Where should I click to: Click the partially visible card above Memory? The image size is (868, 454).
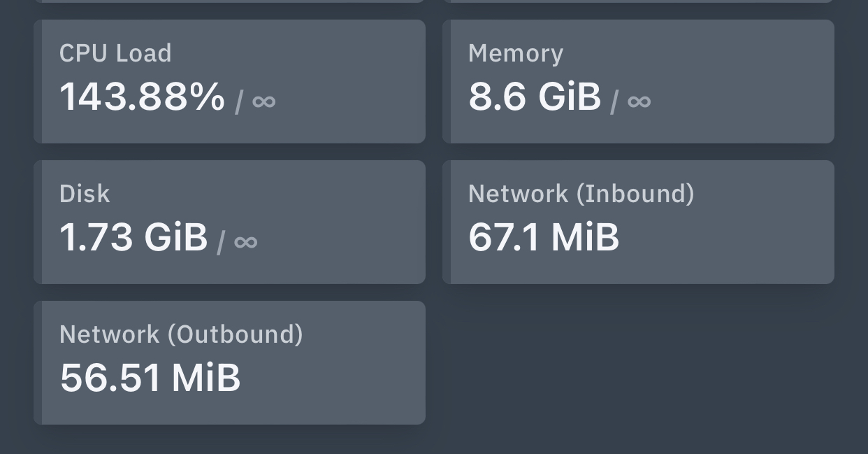638,1
